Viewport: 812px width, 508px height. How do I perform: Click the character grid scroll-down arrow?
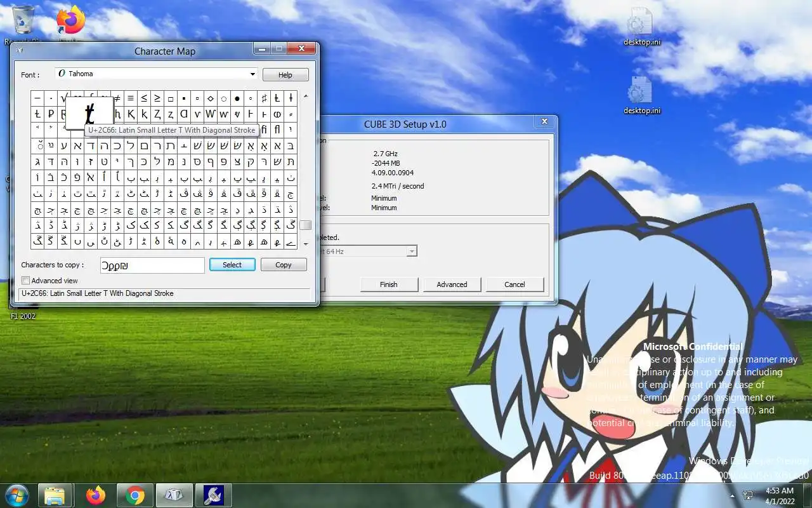click(x=306, y=244)
